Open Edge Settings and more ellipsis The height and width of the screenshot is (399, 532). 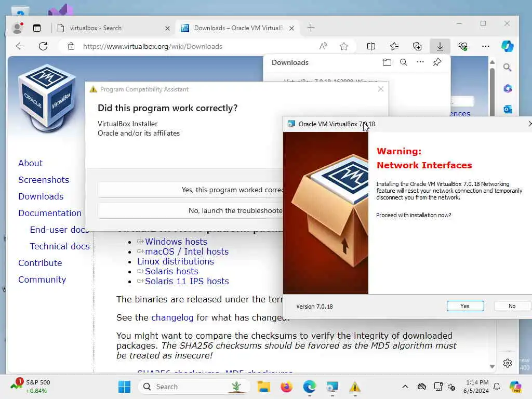click(486, 46)
